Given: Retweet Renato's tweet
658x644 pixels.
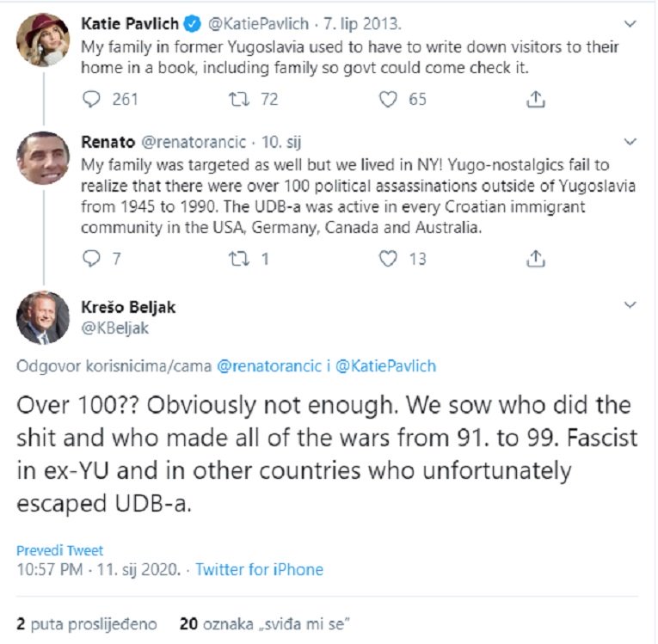Looking at the screenshot, I should click(239, 259).
